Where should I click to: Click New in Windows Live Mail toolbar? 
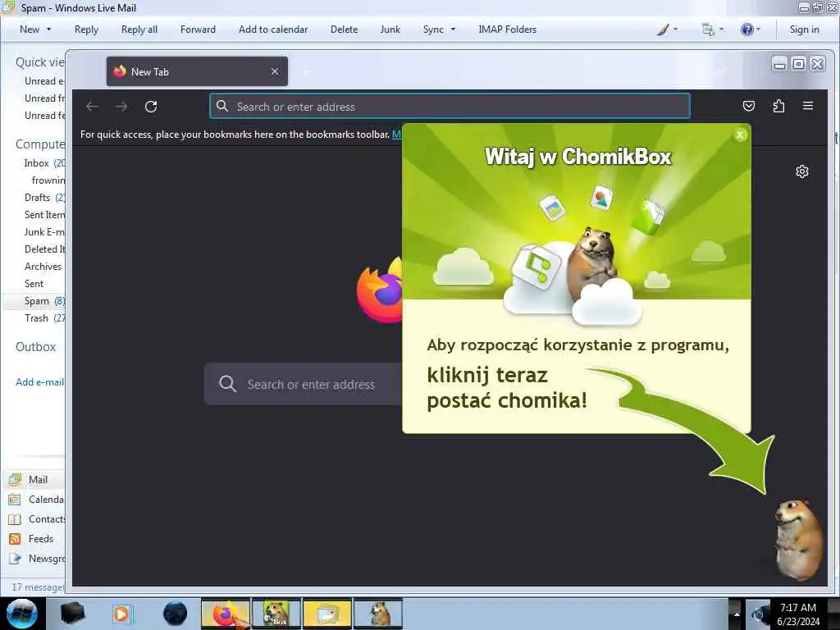30,30
